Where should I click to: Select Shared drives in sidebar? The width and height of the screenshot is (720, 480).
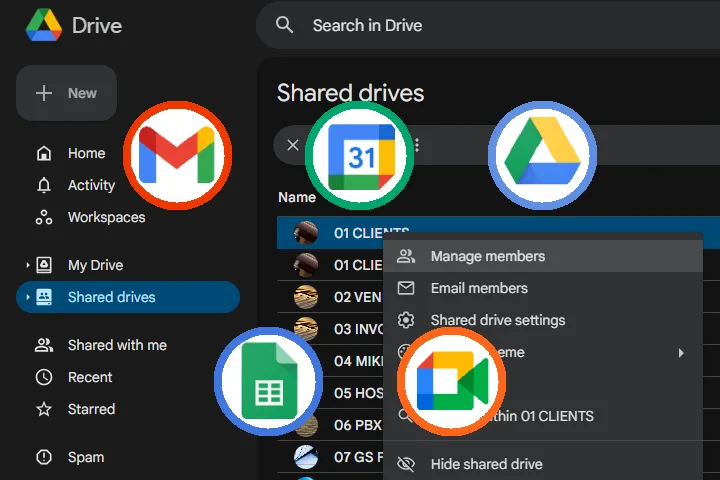(128, 297)
